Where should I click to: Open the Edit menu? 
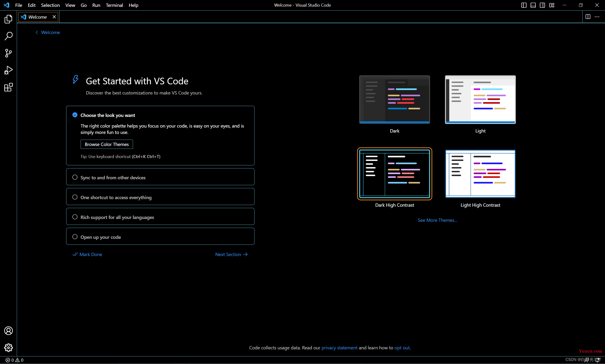pyautogui.click(x=32, y=5)
